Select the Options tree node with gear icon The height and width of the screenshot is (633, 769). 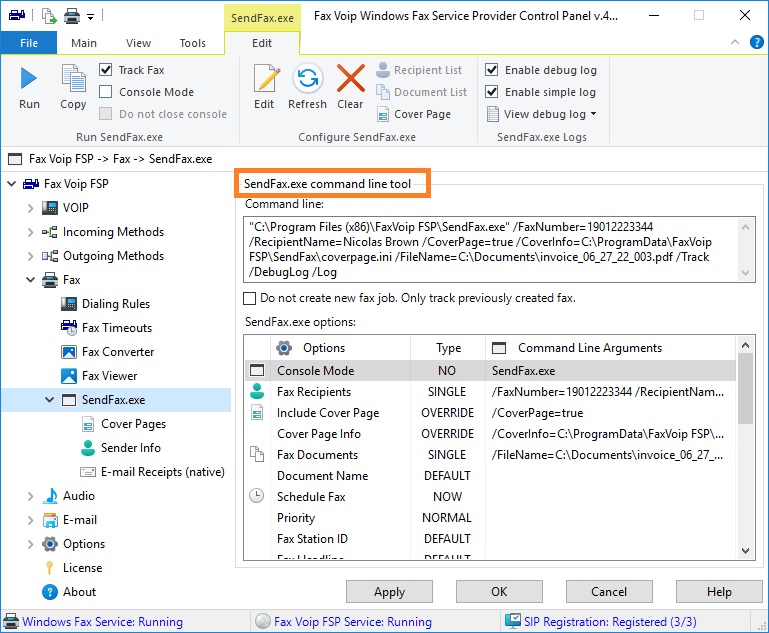coord(84,544)
